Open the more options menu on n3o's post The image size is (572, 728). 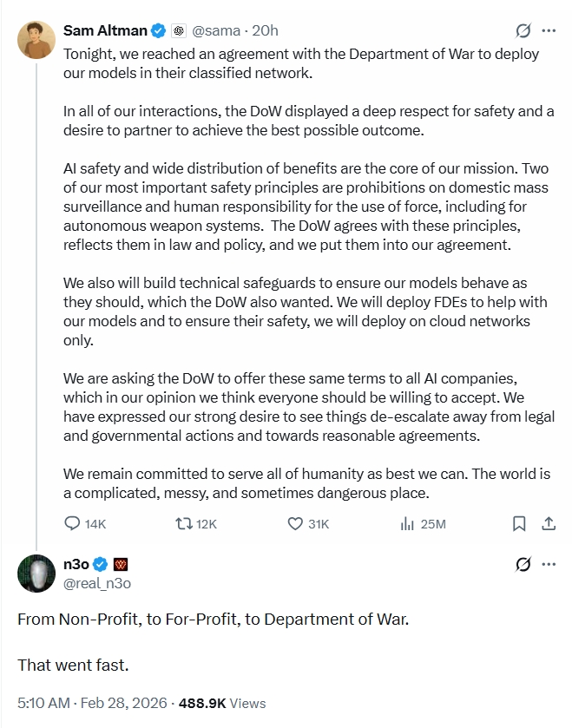click(x=549, y=564)
